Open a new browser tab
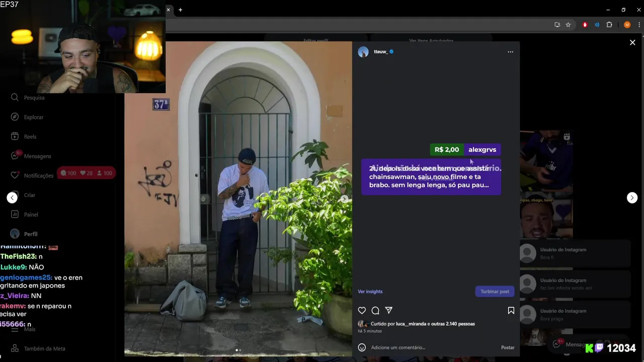The width and height of the screenshot is (644, 362). [180, 10]
